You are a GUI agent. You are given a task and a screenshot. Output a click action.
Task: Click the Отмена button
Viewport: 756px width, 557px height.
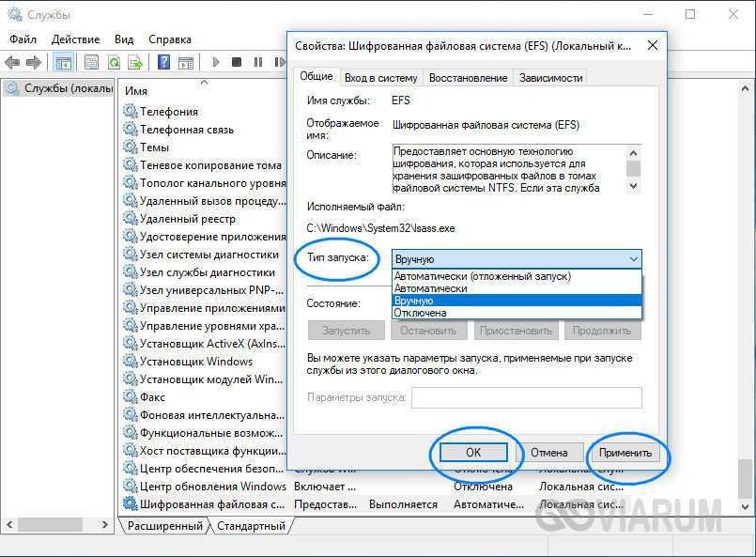pyautogui.click(x=549, y=453)
